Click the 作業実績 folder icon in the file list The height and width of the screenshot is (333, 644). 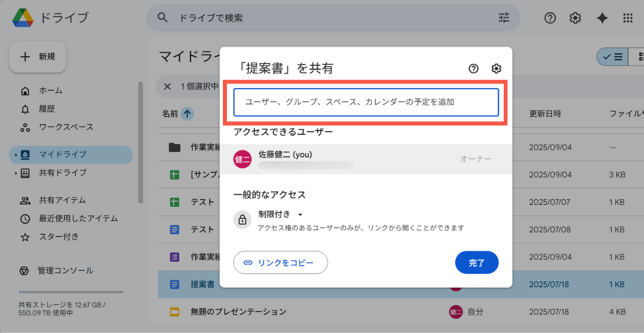[x=174, y=147]
